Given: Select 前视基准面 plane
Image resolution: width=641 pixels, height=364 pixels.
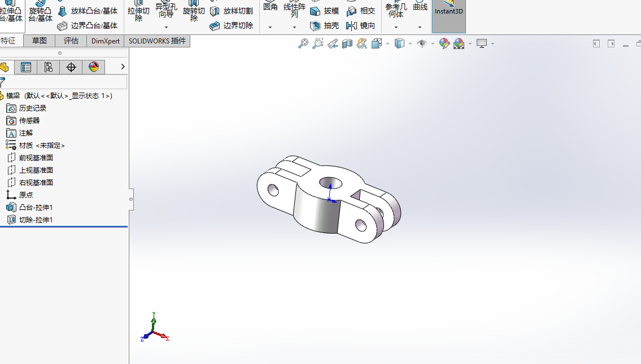Looking at the screenshot, I should pyautogui.click(x=36, y=157).
